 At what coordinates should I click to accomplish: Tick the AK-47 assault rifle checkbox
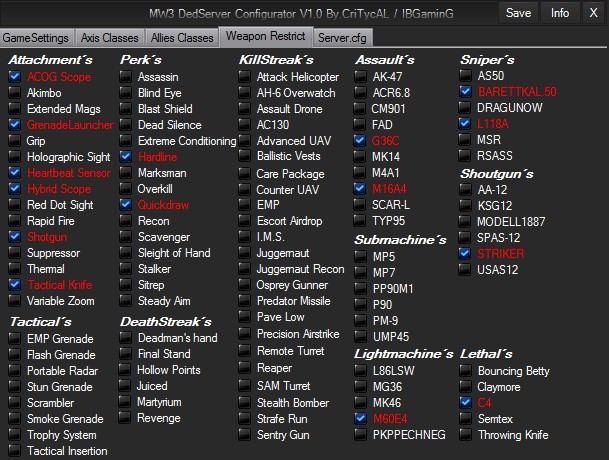pos(360,77)
